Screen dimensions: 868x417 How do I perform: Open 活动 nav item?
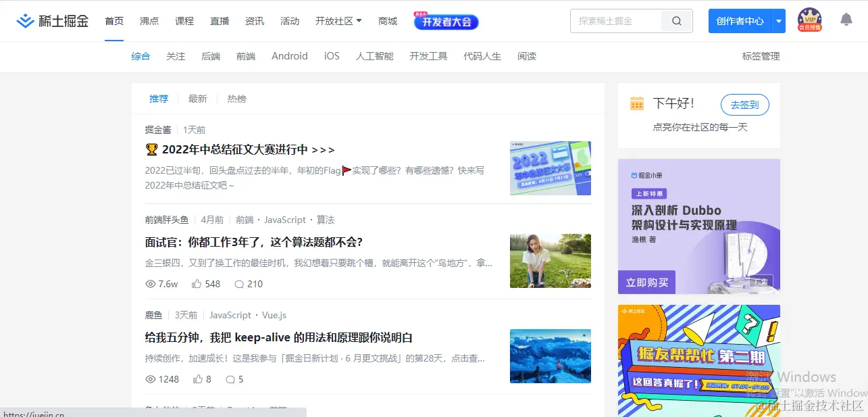290,21
